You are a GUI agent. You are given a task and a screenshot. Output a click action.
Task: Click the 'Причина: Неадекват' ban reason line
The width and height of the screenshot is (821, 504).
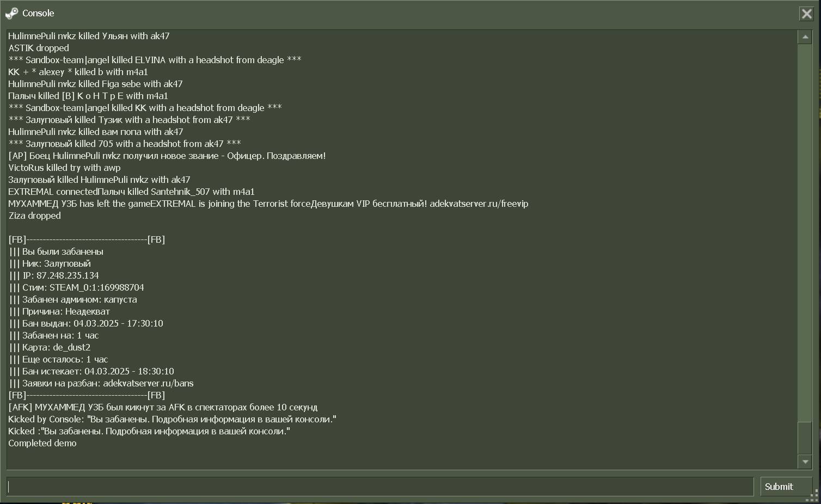point(59,311)
